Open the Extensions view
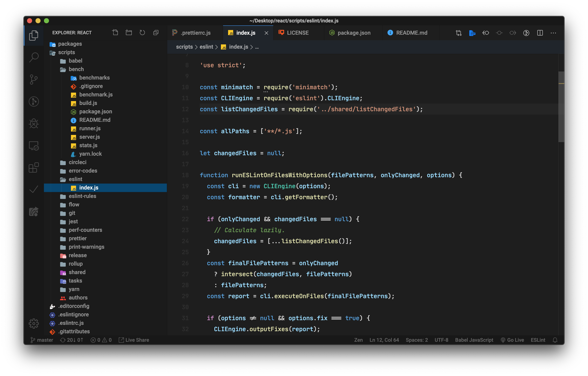The height and width of the screenshot is (376, 588). pos(34,168)
